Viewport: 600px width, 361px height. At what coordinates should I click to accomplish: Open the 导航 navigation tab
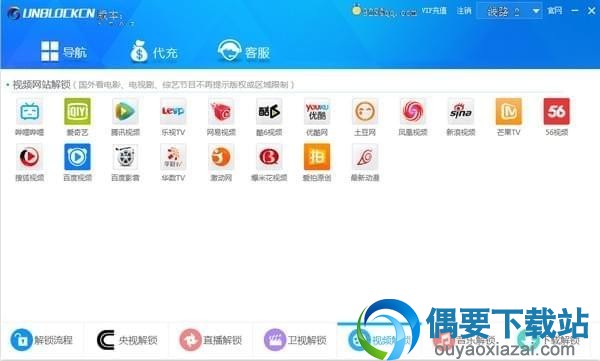[x=64, y=52]
